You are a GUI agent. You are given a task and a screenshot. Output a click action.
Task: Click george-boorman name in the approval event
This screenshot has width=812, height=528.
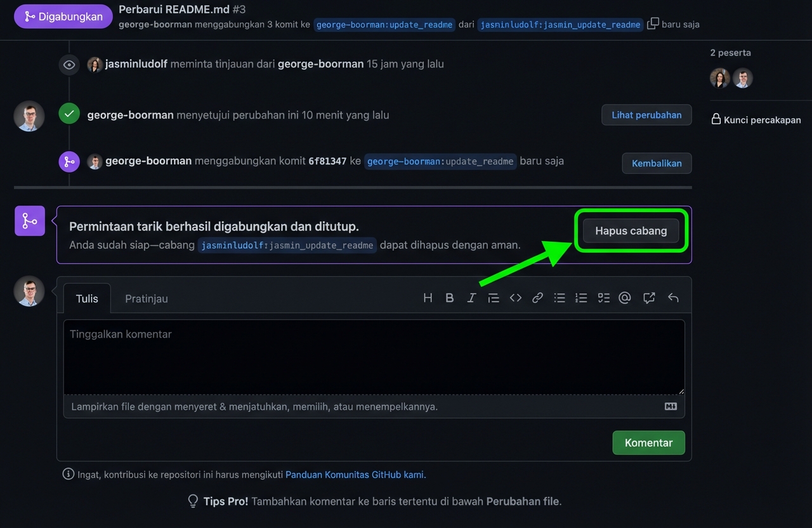tap(130, 115)
